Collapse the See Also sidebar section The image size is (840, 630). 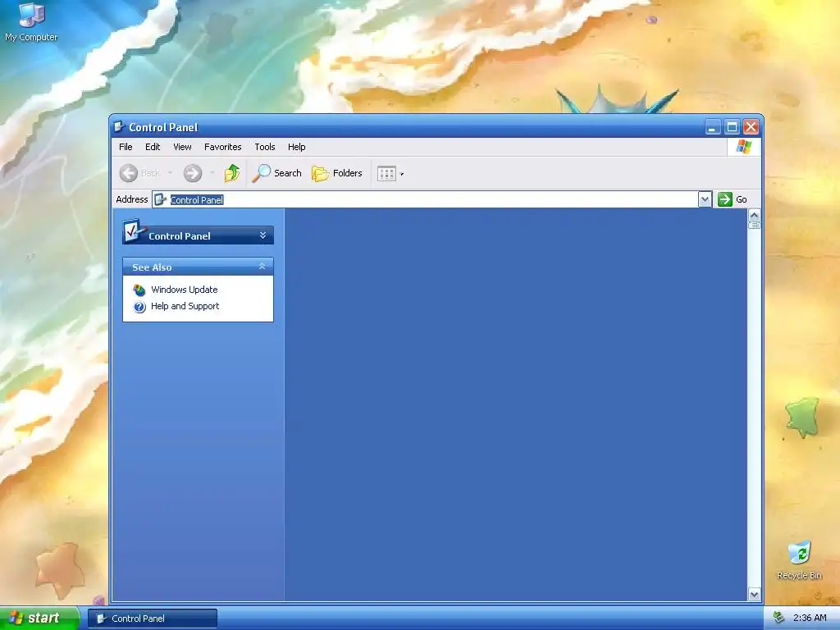[x=262, y=267]
